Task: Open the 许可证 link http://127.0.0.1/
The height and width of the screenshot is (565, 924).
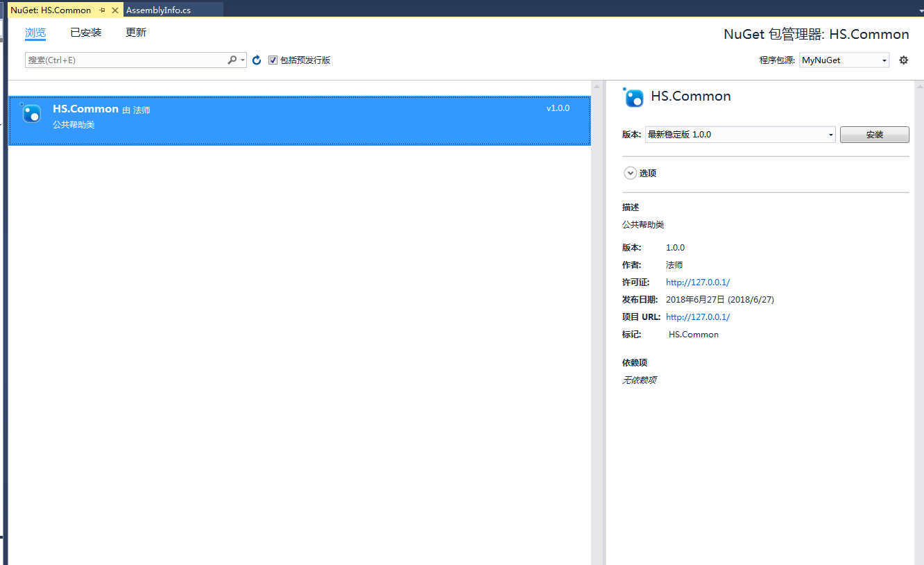Action: pos(698,282)
